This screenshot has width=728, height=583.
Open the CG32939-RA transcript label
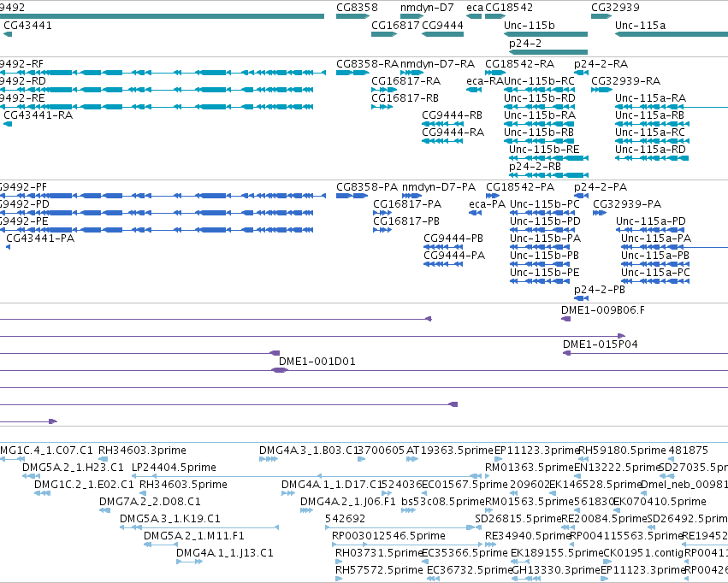625,81
